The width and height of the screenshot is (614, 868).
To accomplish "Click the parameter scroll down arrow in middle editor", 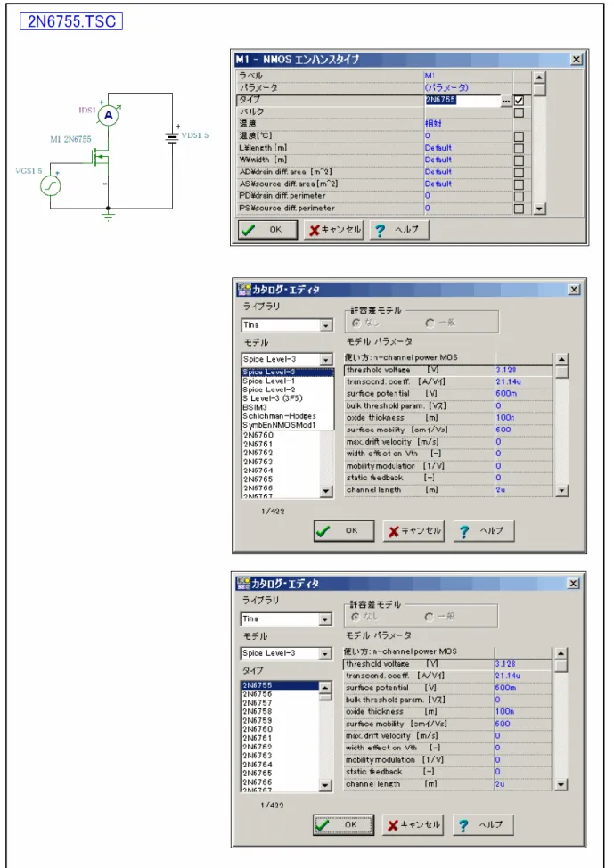I will 561,490.
